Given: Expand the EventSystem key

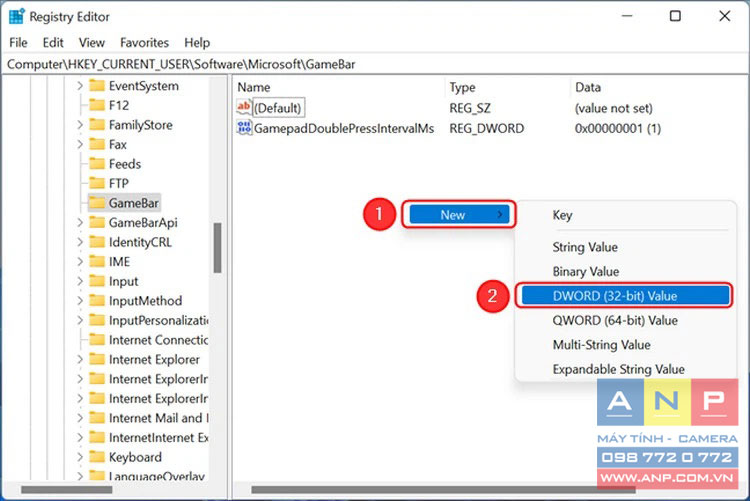Looking at the screenshot, I should pos(80,86).
